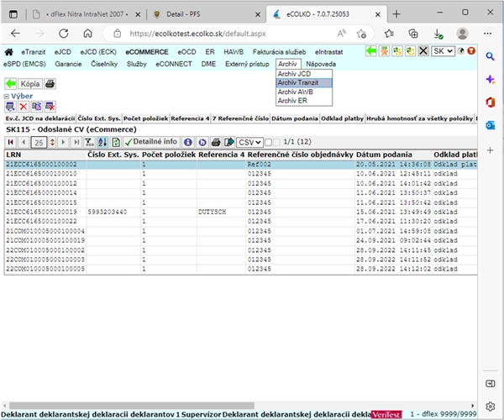Select Archív JCD from the dropdown menu
This screenshot has width=504, height=420.
point(304,74)
